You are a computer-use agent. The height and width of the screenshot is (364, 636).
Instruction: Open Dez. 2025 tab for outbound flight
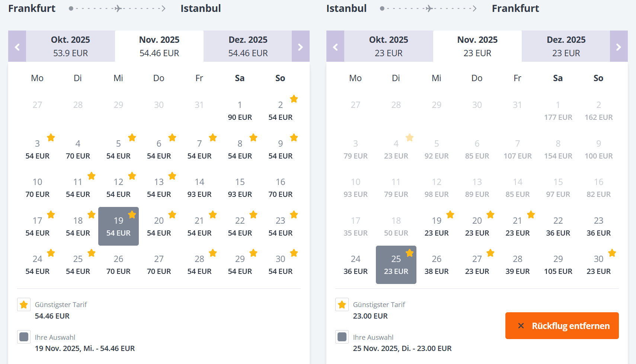tap(248, 47)
